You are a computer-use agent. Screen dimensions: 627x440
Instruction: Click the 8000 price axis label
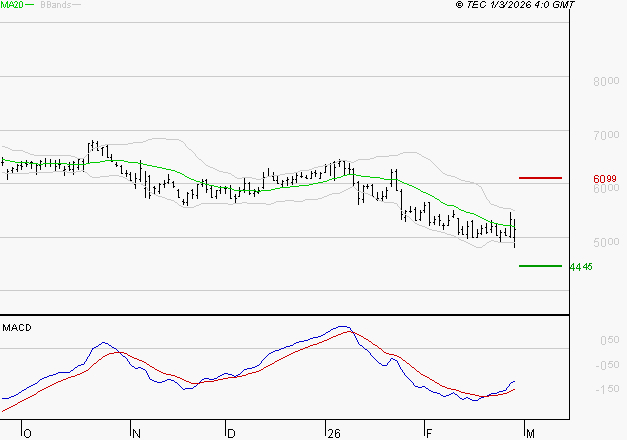tap(606, 81)
